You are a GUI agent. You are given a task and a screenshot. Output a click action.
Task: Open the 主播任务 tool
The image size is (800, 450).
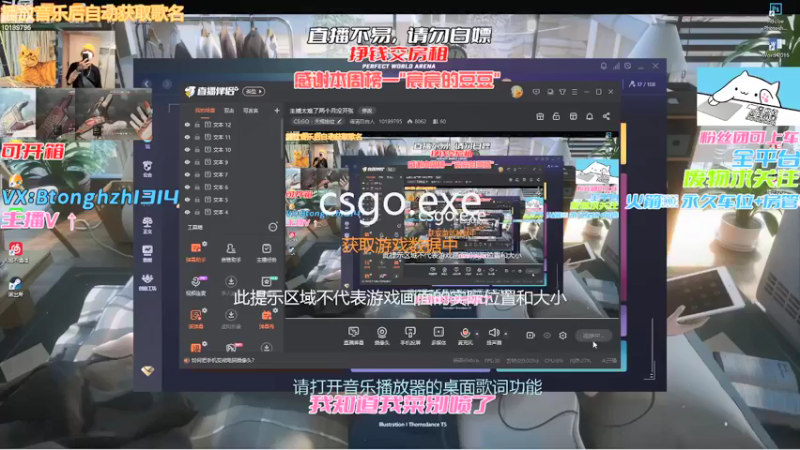(266, 252)
